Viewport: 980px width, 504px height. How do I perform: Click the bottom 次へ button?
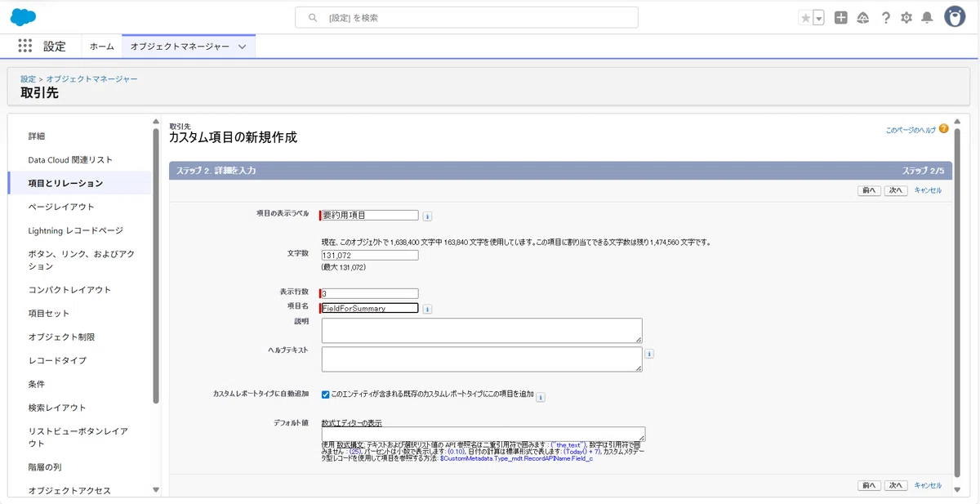click(896, 485)
